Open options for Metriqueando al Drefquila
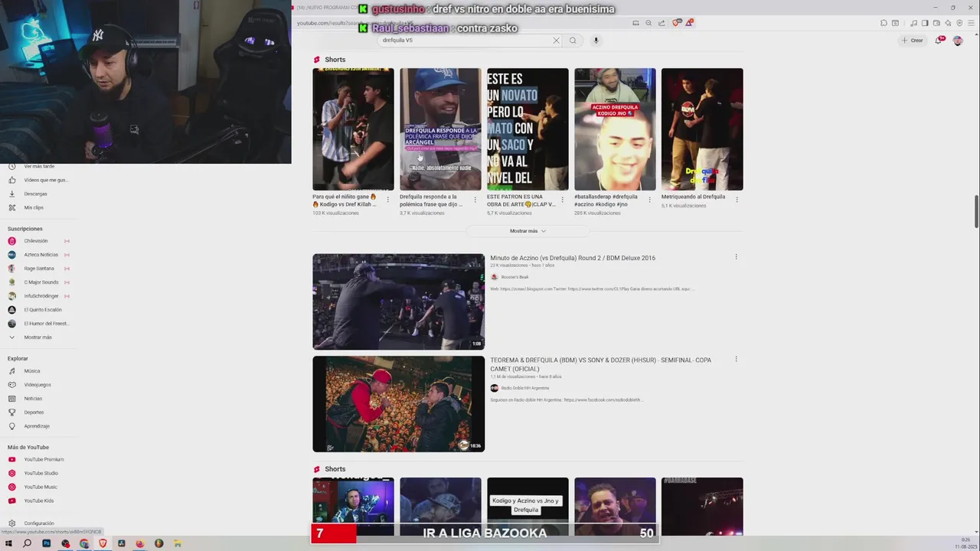980x551 pixels. pos(737,200)
